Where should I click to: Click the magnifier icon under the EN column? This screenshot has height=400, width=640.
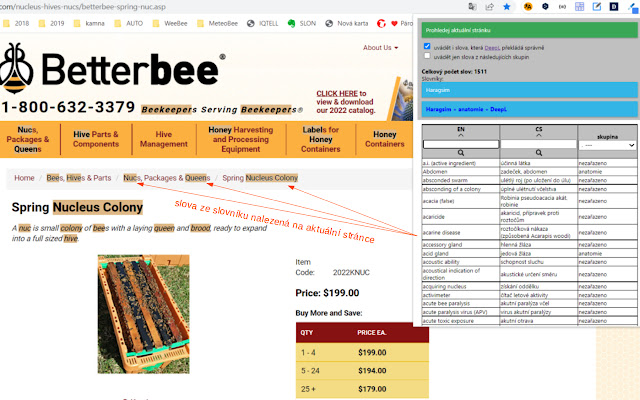461,153
